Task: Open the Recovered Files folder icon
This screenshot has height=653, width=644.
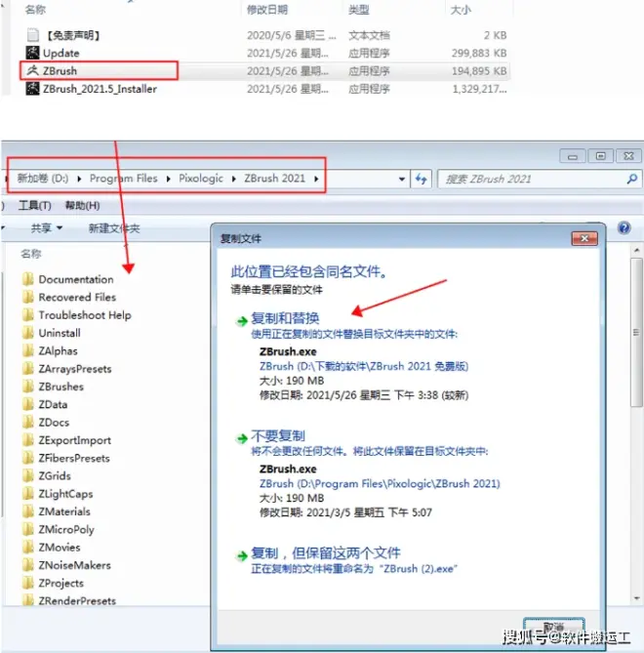Action: [x=28, y=297]
